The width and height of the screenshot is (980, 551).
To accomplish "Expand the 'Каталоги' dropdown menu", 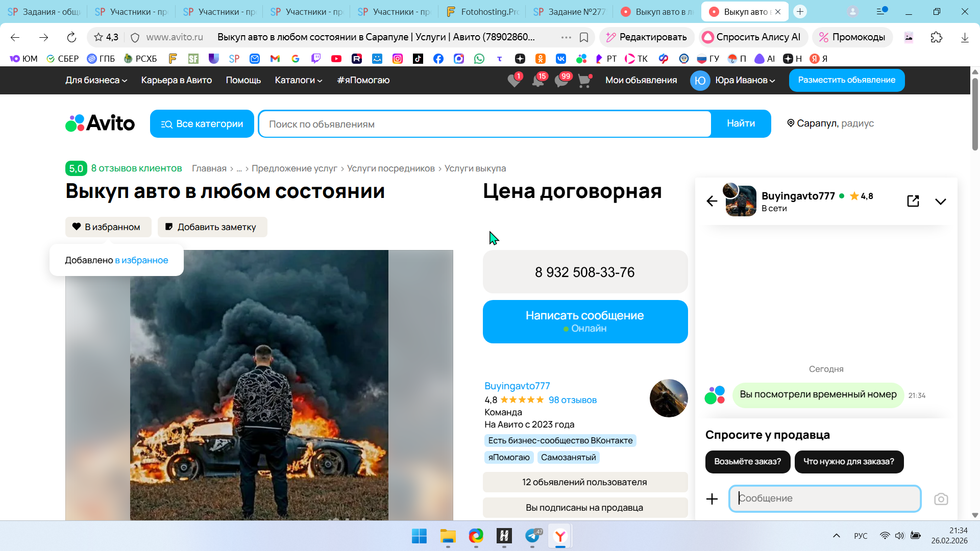I will tap(299, 80).
